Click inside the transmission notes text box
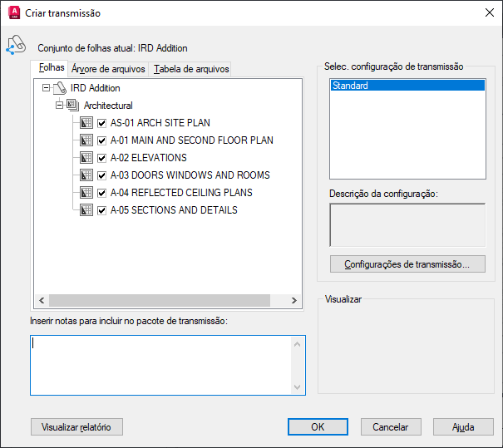This screenshot has height=448, width=503. pos(162,365)
